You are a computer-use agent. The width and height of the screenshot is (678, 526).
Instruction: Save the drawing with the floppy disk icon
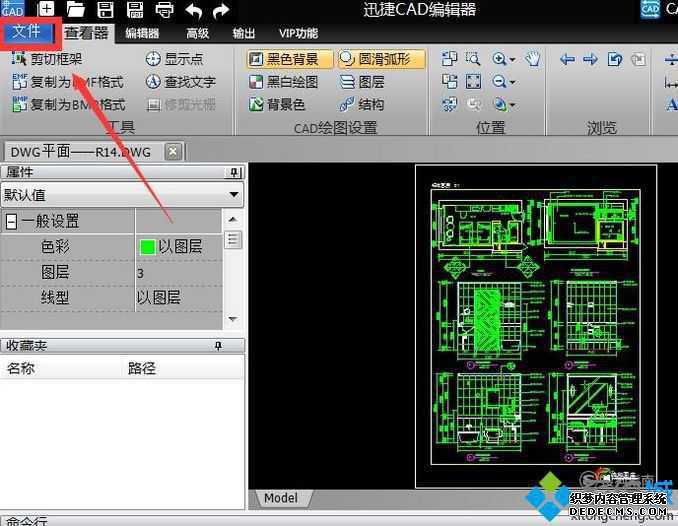pyautogui.click(x=105, y=9)
